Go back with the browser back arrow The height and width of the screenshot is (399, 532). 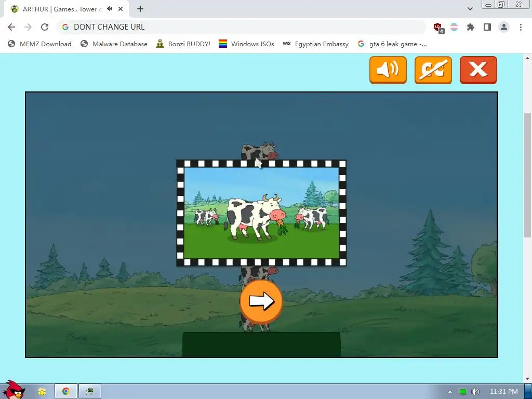point(11,27)
